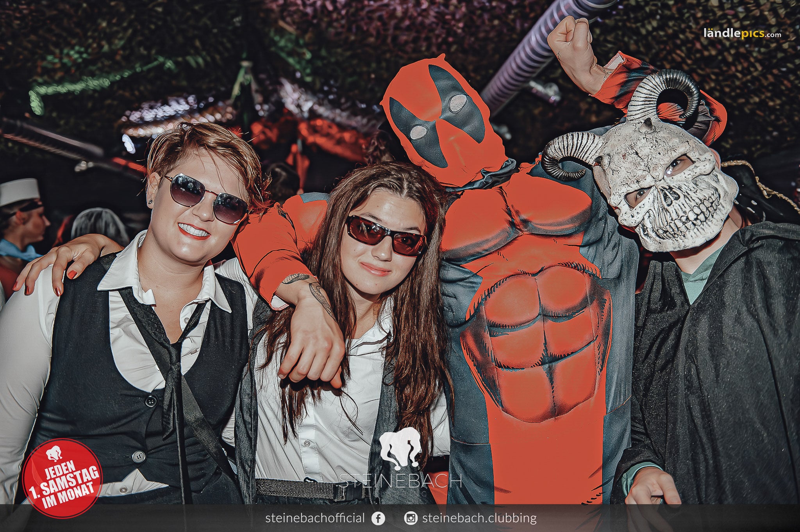Click the steinebach.clubbing Instagram handle text
This screenshot has height=532, width=800.
(479, 518)
